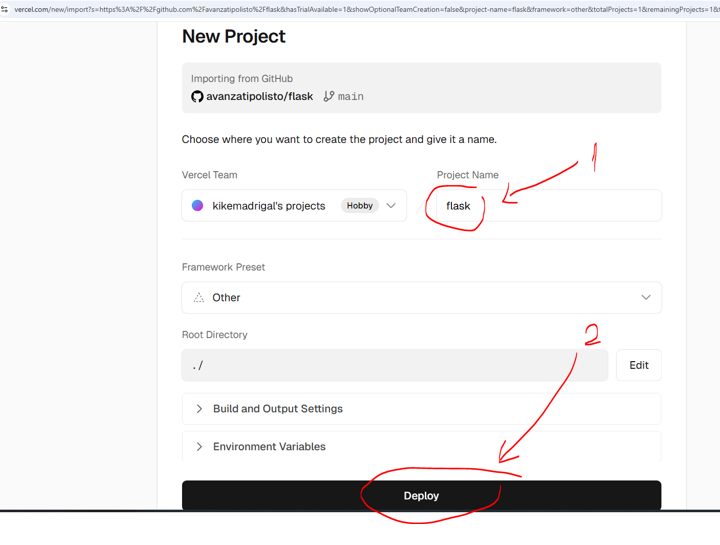
Task: Click the team avatar gradient circle
Action: [198, 206]
